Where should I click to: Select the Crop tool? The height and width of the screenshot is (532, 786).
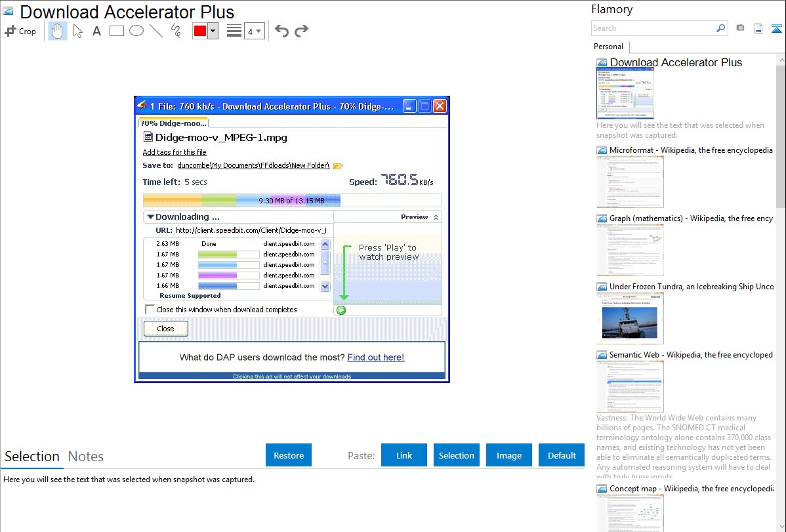coord(20,31)
